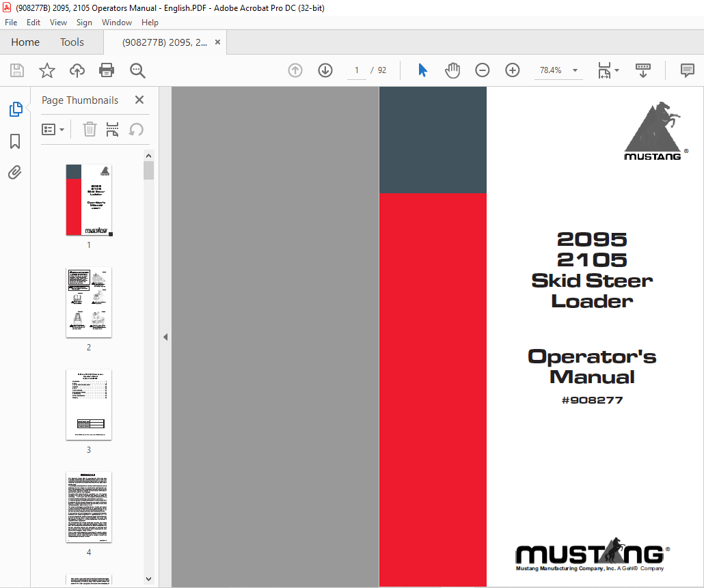Image resolution: width=704 pixels, height=588 pixels.
Task: Select page 4 thumbnail
Action: (89, 507)
